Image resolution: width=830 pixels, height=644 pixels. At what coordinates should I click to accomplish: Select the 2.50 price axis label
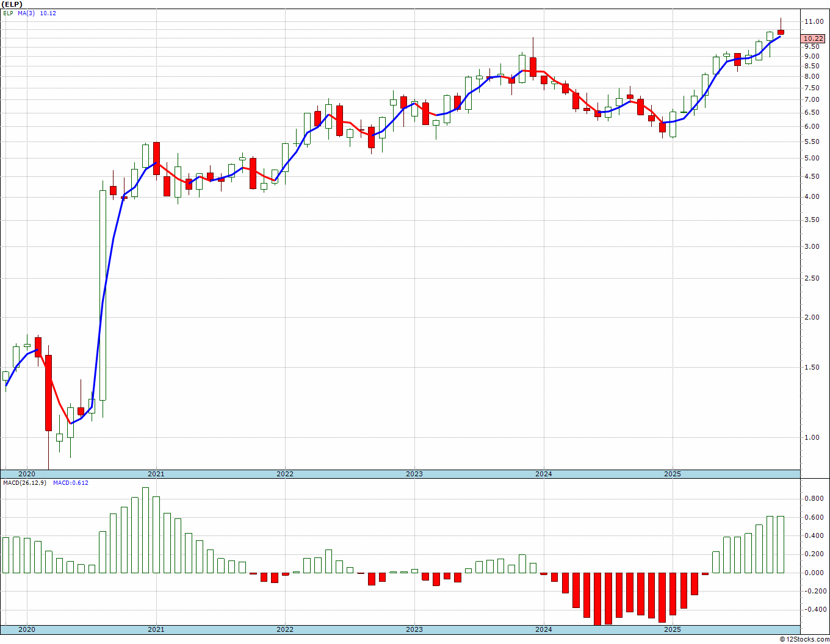[x=812, y=278]
